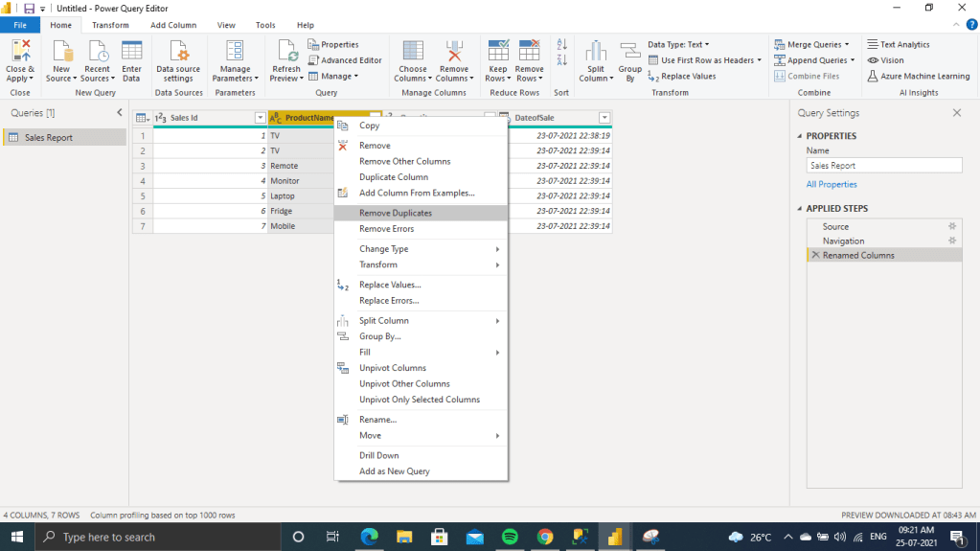Screen dimensions: 980x551
Task: Click the sort ascending icon
Action: coord(561,45)
